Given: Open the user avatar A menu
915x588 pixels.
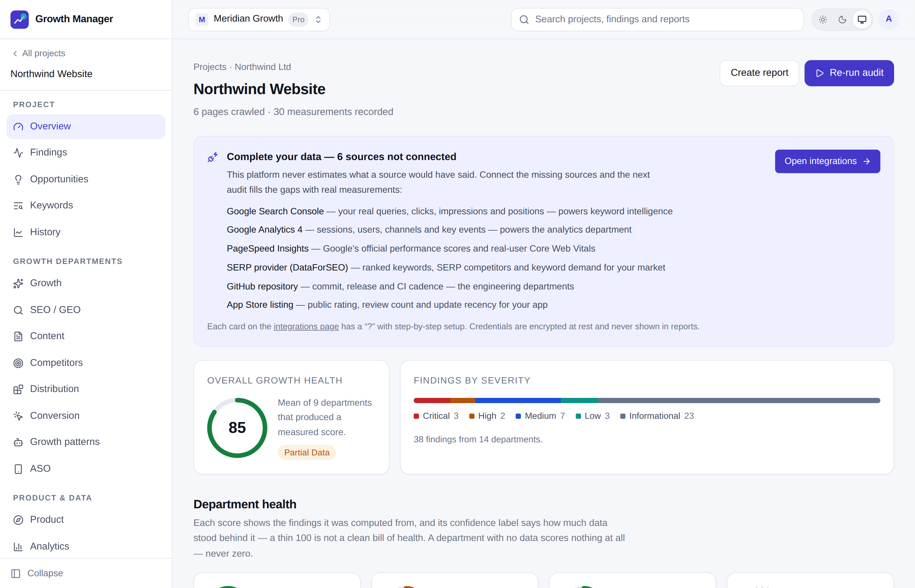Looking at the screenshot, I should [x=889, y=19].
